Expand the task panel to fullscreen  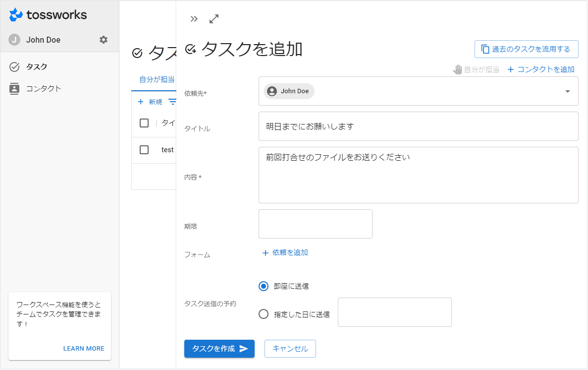point(214,19)
